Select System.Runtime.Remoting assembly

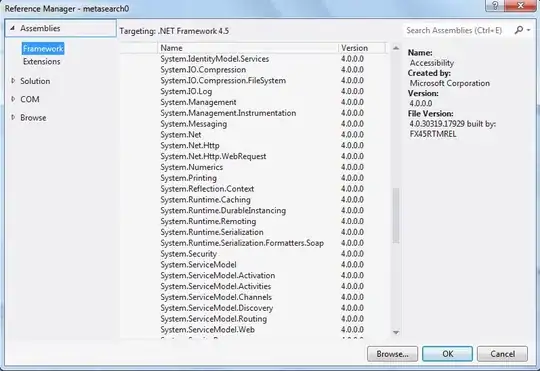click(255, 221)
